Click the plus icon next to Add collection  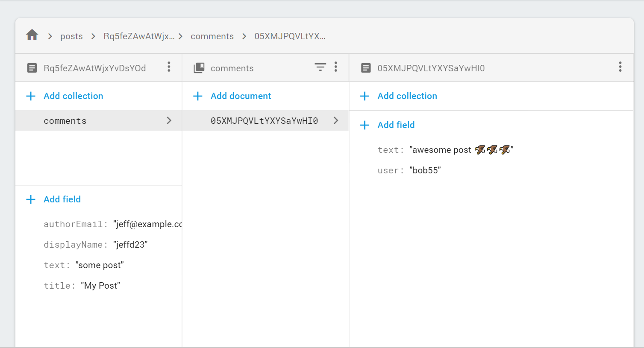30,96
